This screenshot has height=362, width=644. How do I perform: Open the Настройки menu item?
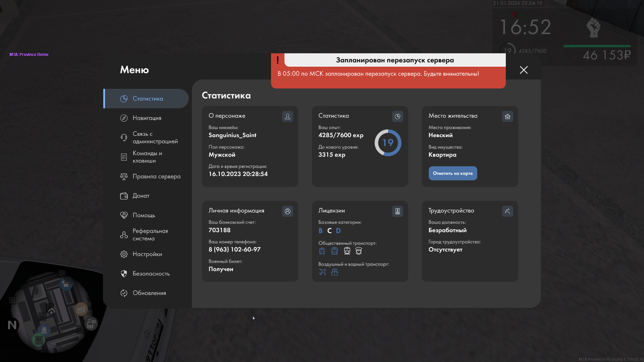click(x=147, y=254)
